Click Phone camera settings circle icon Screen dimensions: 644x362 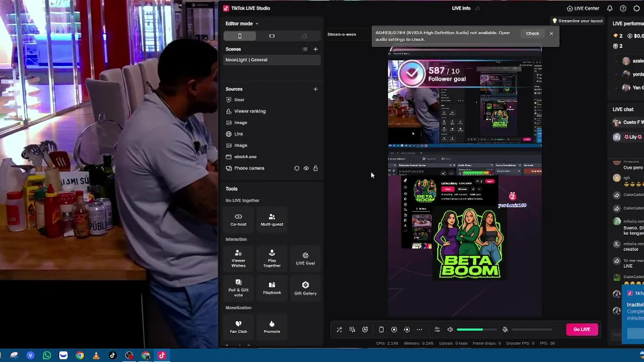(x=297, y=168)
